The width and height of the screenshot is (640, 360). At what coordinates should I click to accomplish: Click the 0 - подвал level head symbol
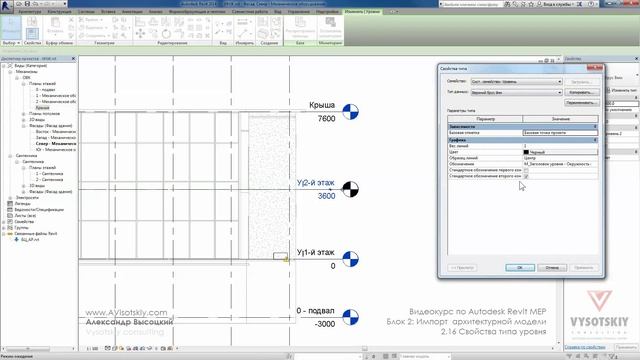350,318
